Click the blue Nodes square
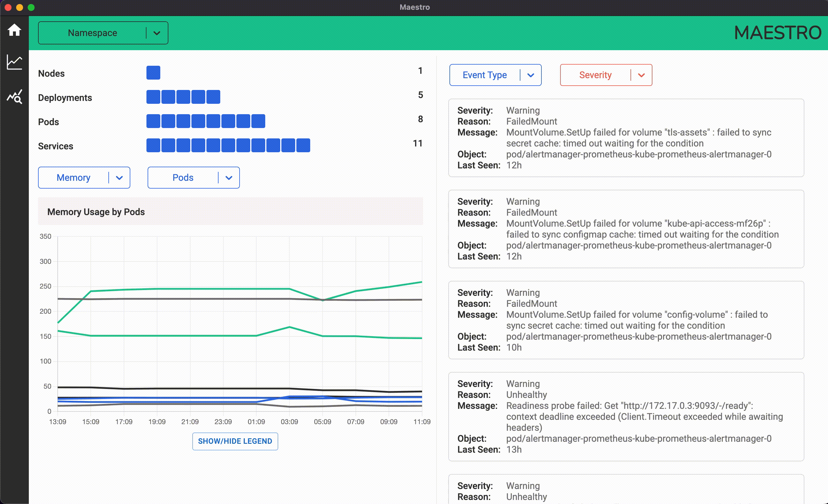This screenshot has width=828, height=504. tap(153, 73)
